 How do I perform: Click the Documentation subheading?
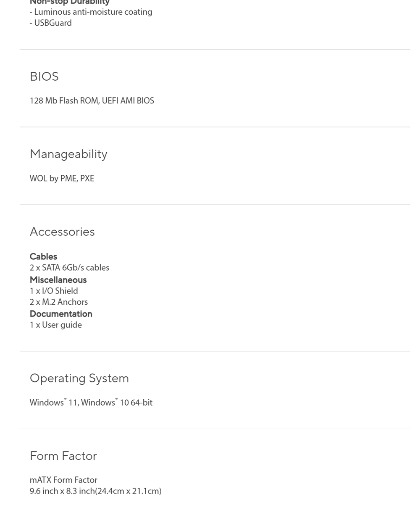(x=61, y=314)
